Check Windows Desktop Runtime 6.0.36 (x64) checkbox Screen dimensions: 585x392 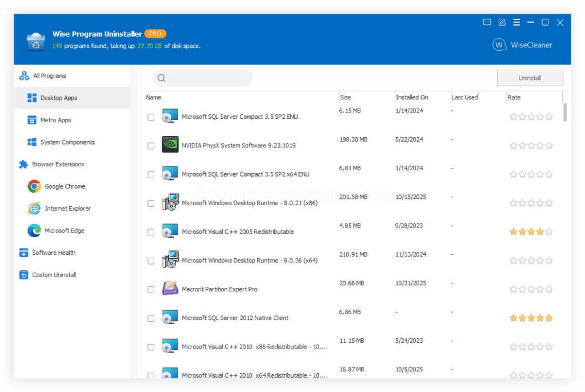(x=151, y=261)
